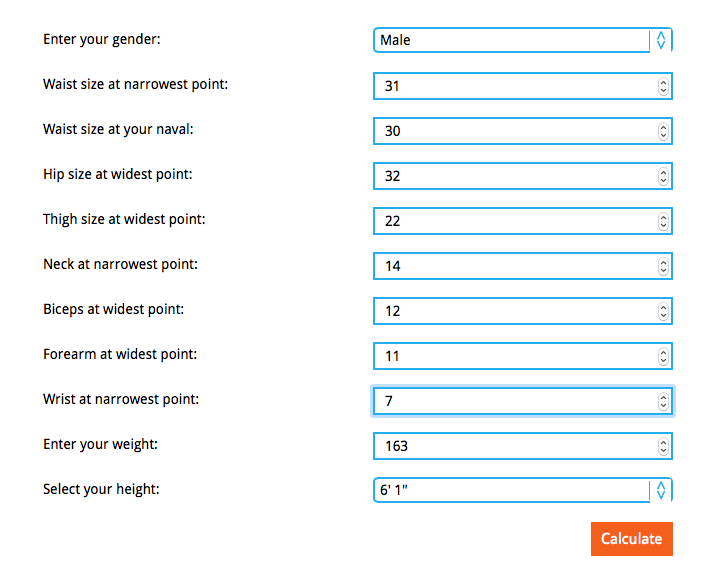Open the gender dropdown showing Male
Image resolution: width=703 pixels, height=573 pixels.
521,40
